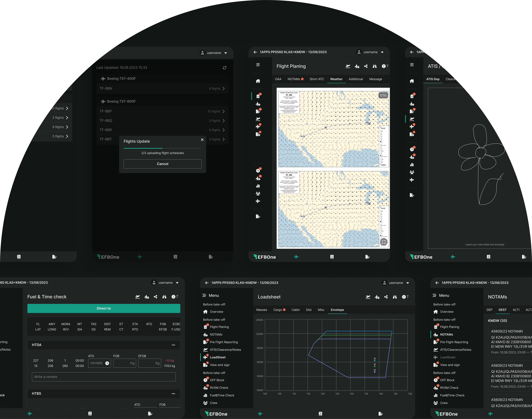This screenshot has height=419, width=532.
Task: Open HTDA more options menu
Action: [173, 345]
